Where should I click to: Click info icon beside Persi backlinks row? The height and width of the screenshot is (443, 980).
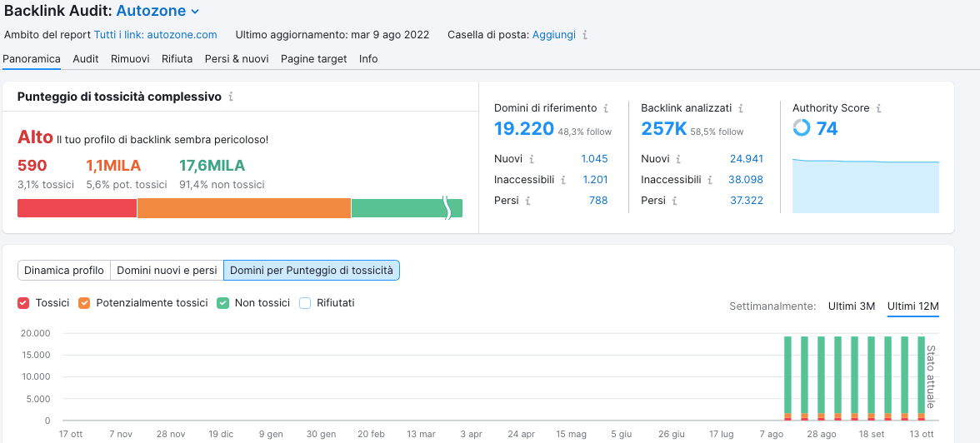pyautogui.click(x=676, y=201)
